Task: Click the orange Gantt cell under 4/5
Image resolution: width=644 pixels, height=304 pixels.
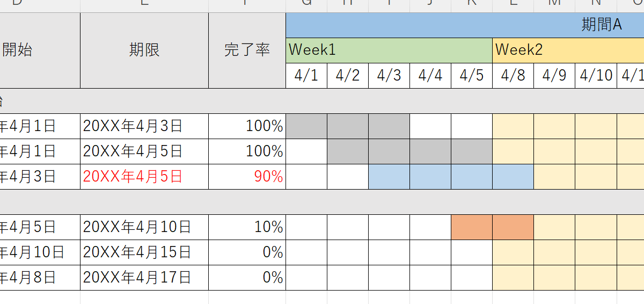Action: 472,227
